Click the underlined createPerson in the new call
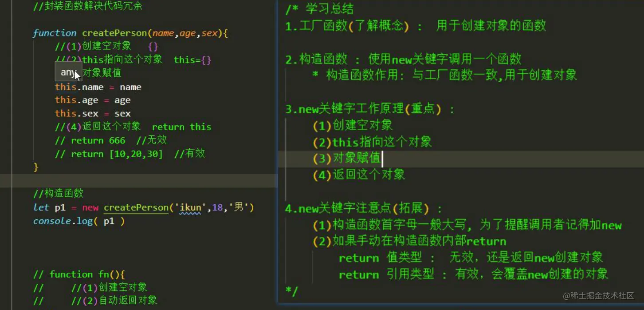The width and height of the screenshot is (644, 310). 136,207
